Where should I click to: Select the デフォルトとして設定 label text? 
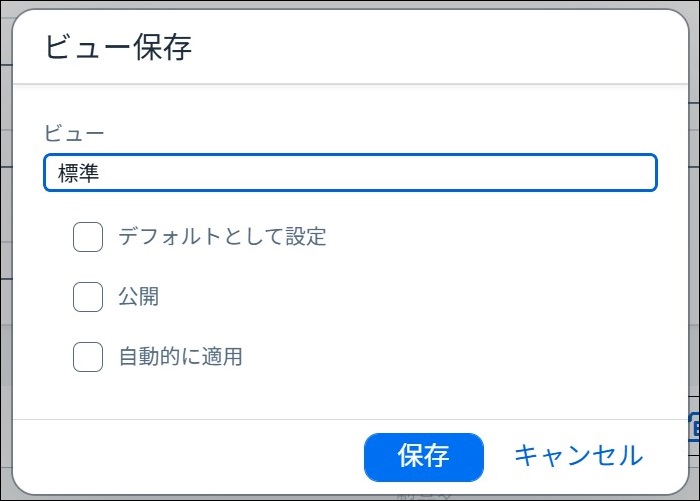(222, 236)
